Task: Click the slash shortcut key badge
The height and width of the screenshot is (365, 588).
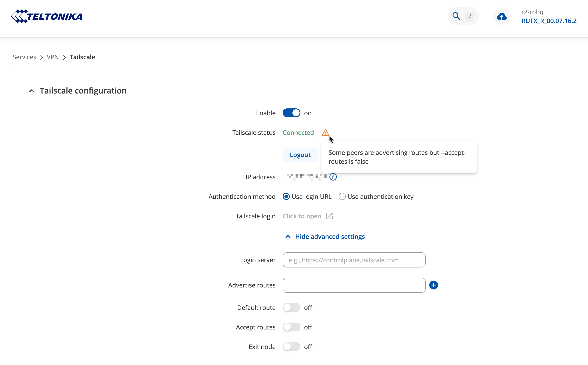Action: (x=469, y=16)
